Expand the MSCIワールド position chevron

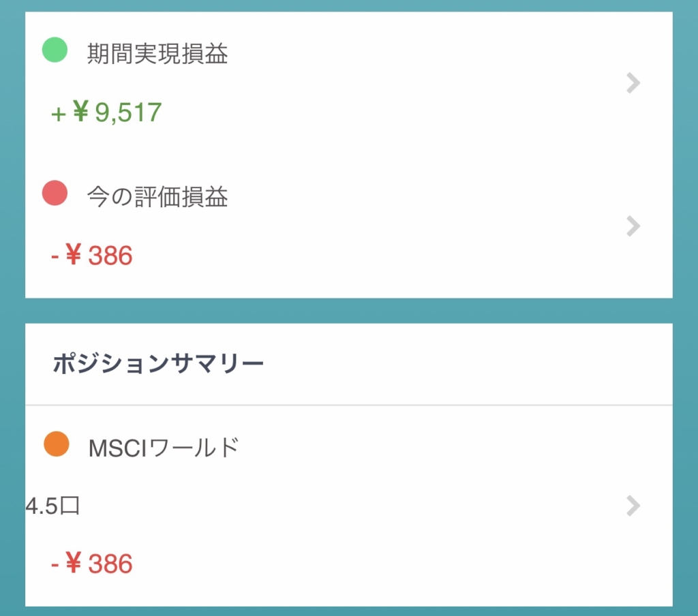tap(633, 506)
